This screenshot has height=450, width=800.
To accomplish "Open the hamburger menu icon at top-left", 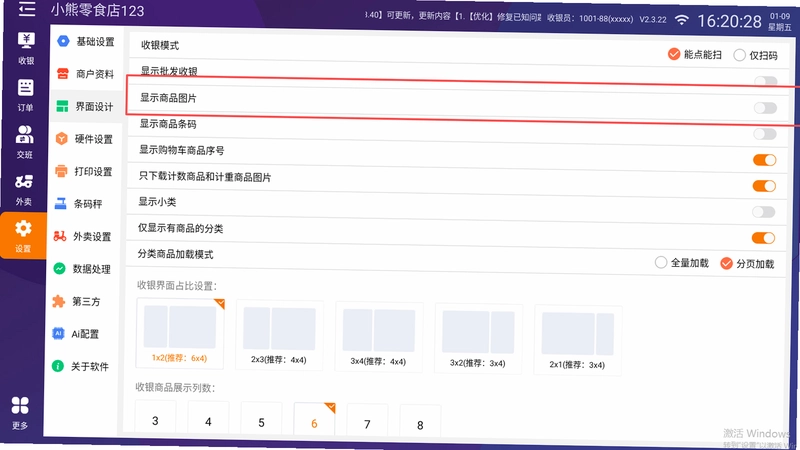I will click(x=27, y=8).
